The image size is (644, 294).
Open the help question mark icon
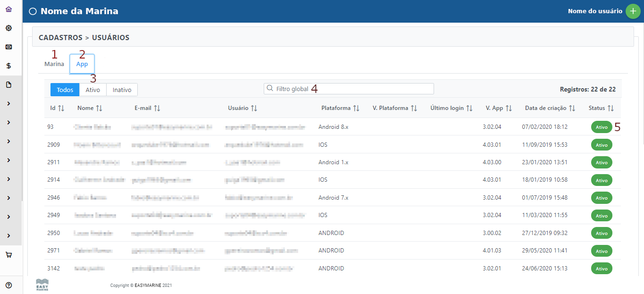tap(8, 285)
